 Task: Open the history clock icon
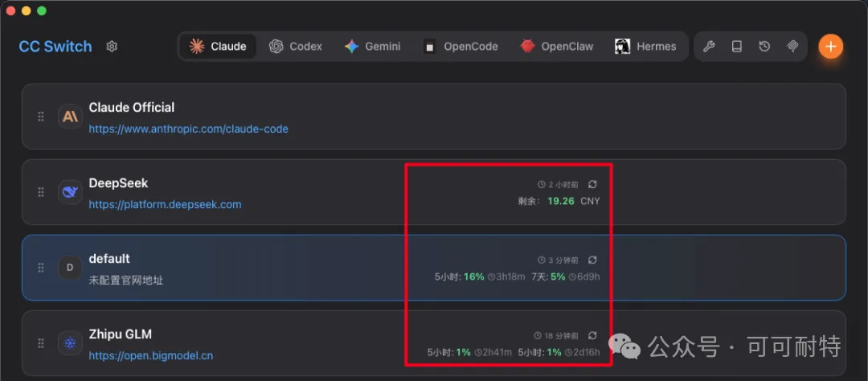(764, 47)
